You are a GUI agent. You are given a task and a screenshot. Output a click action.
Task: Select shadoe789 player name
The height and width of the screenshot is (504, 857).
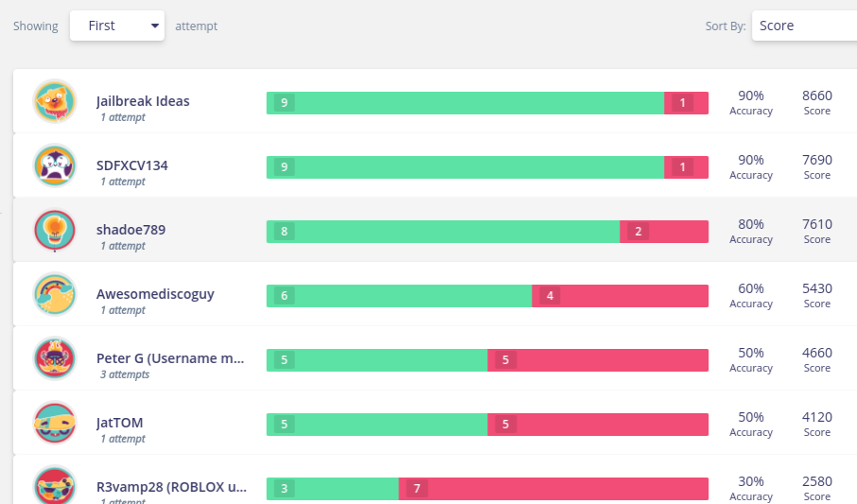point(131,230)
